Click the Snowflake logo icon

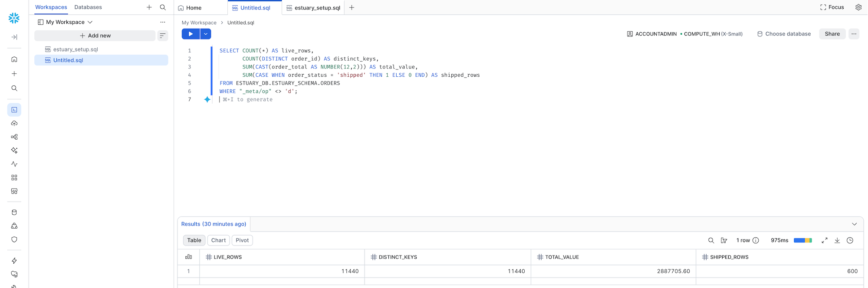(x=14, y=18)
